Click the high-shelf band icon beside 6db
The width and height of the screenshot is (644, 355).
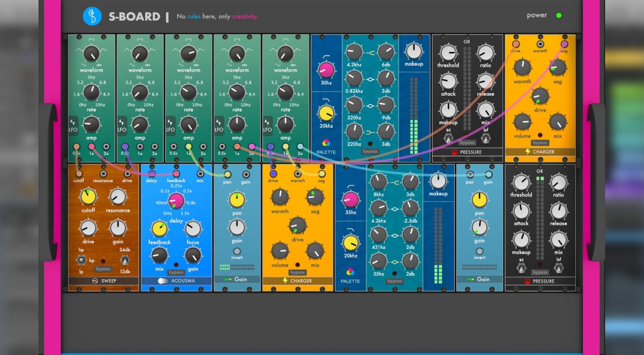pos(370,53)
